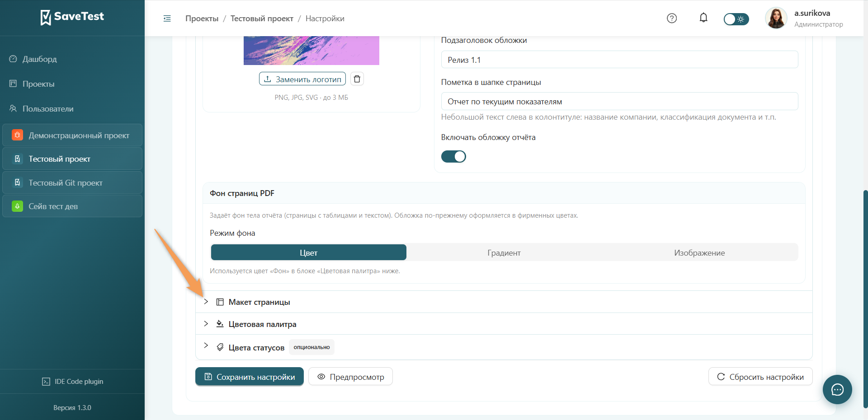Click the SaveTest logo
The height and width of the screenshot is (420, 868).
[x=72, y=17]
